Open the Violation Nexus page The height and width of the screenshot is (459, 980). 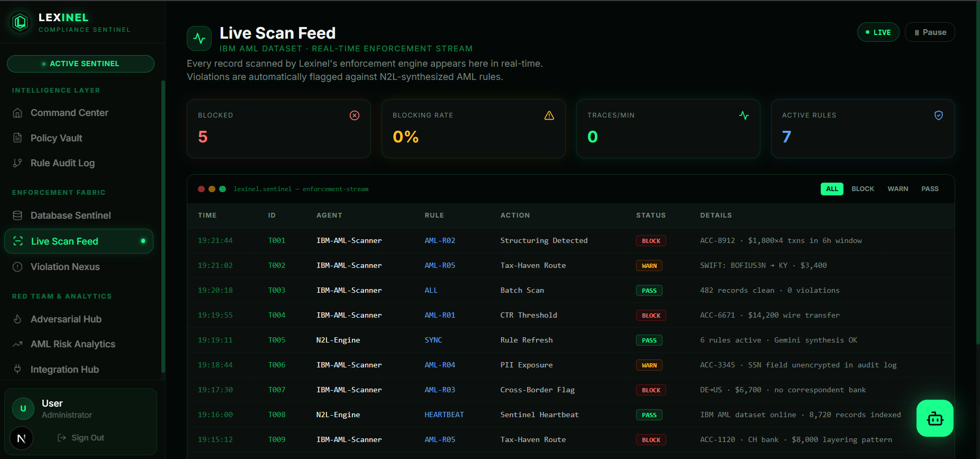(x=65, y=267)
